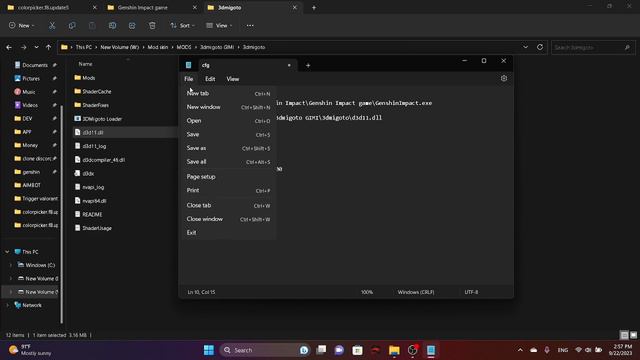
Task: Open the View menu in Notepad
Action: click(x=233, y=79)
